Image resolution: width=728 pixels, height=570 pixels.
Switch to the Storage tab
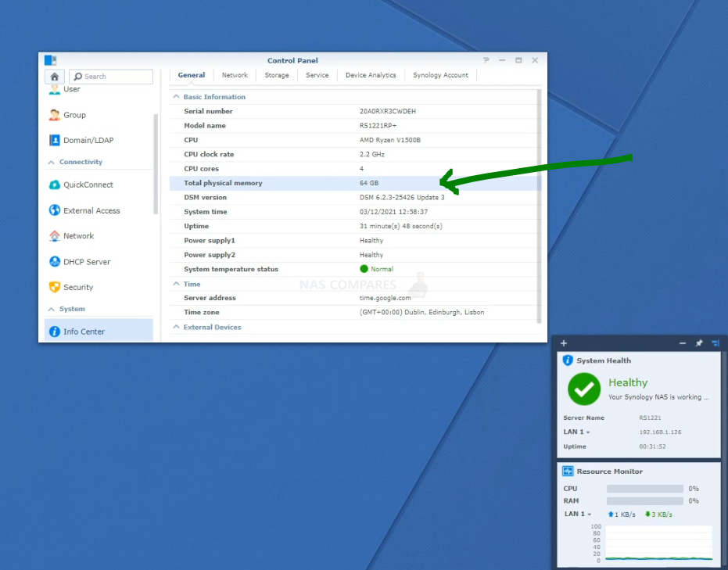(277, 75)
